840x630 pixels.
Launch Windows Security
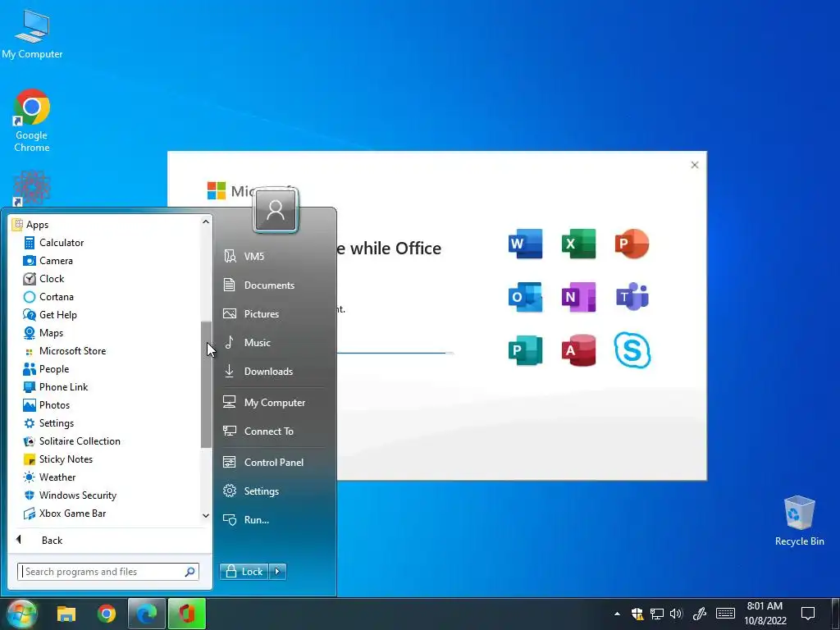[70, 495]
